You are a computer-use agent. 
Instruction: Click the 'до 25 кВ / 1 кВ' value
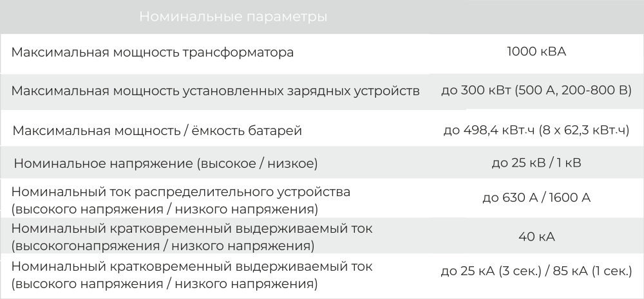[536, 163]
